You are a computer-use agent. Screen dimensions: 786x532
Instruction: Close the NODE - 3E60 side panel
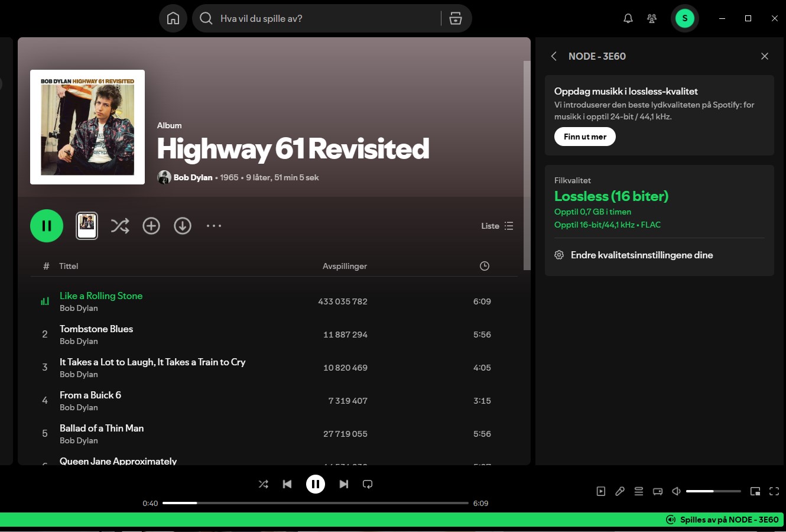(765, 56)
